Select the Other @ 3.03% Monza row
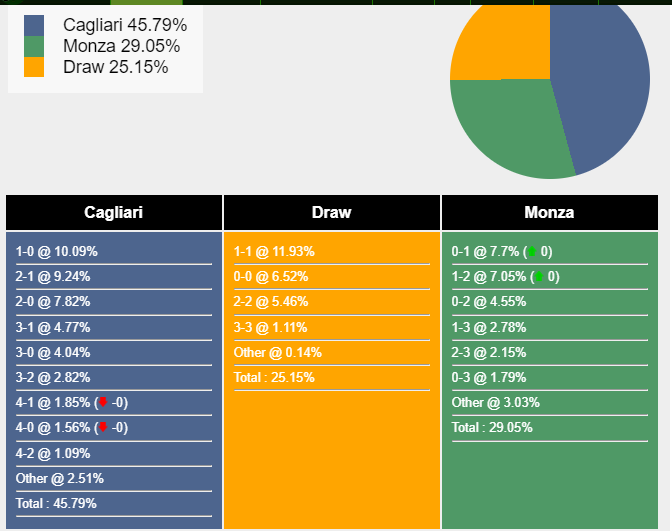 pos(550,403)
